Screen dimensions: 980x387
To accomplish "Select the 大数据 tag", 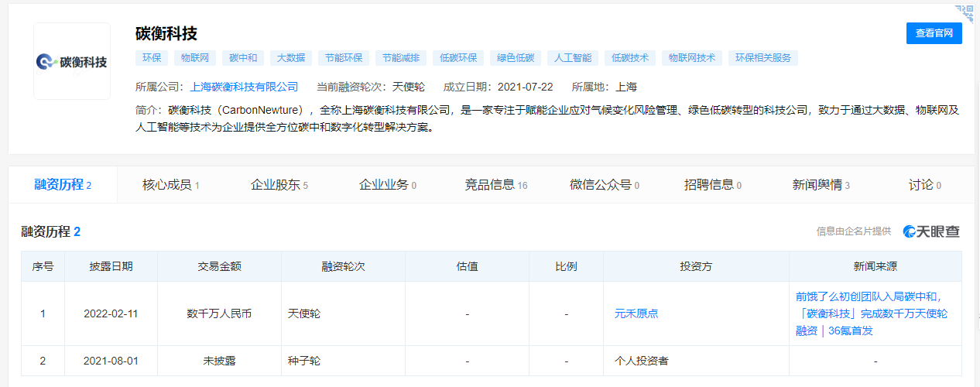I will 291,58.
